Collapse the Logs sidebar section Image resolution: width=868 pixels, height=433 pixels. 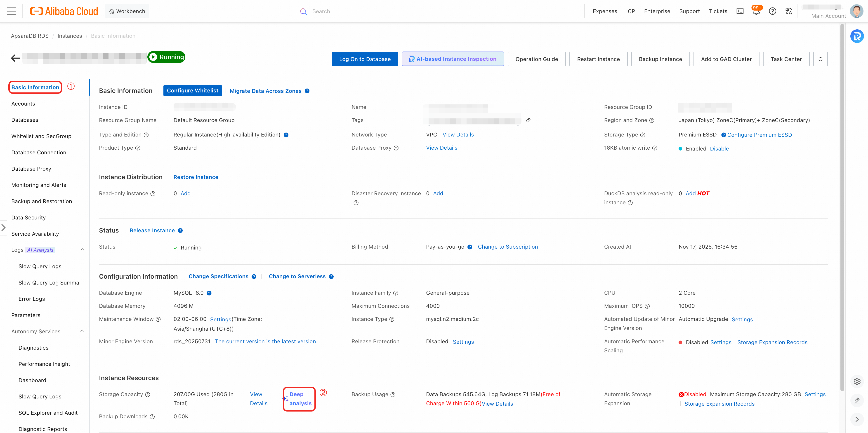pyautogui.click(x=82, y=250)
